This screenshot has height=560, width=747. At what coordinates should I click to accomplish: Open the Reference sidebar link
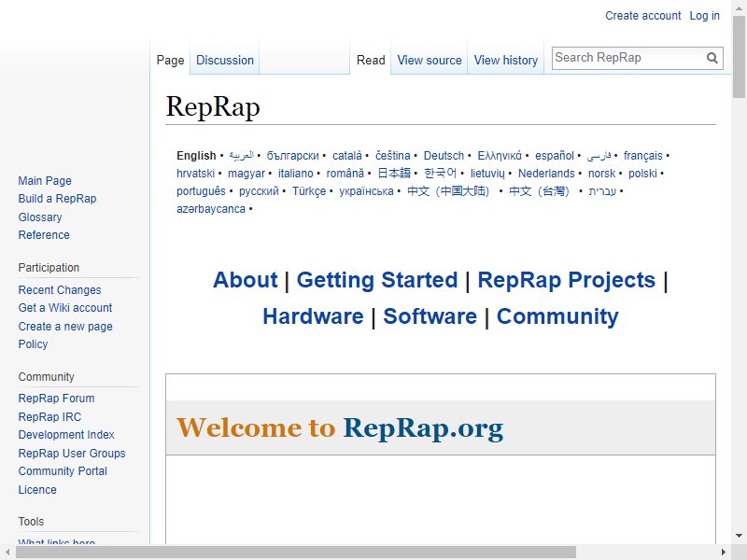pyautogui.click(x=44, y=235)
